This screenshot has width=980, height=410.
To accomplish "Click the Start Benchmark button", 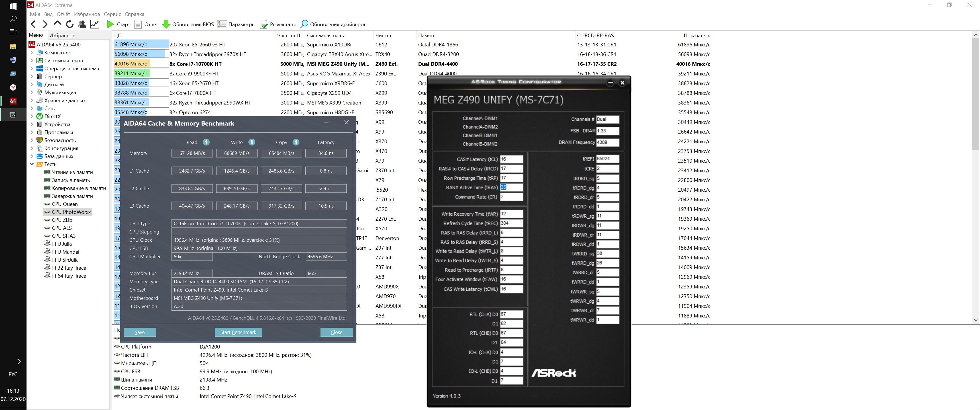I will (x=238, y=332).
